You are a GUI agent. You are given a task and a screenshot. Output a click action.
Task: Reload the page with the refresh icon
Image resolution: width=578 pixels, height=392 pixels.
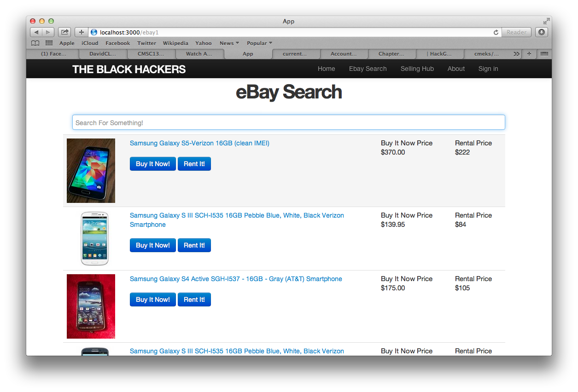[x=496, y=32]
